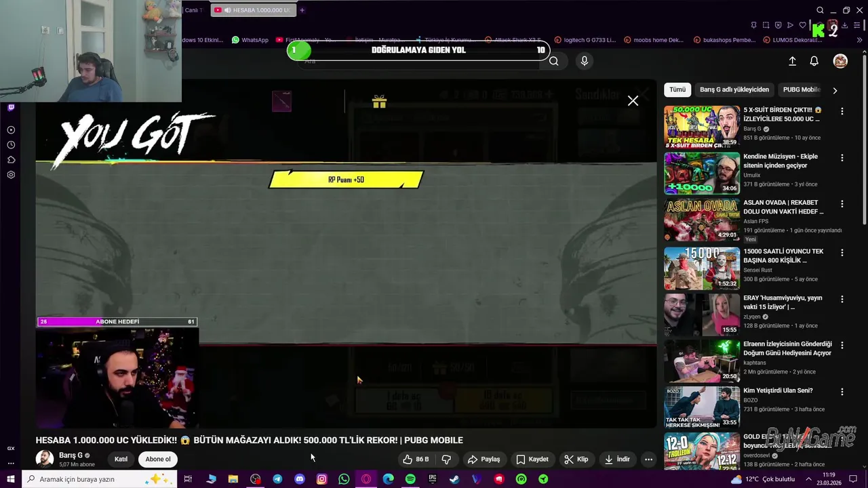
Task: Click the taskbar search box
Action: (100, 479)
